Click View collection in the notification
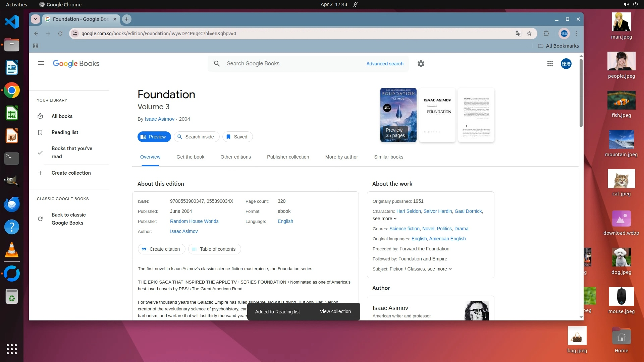644x362 pixels. 335,311
